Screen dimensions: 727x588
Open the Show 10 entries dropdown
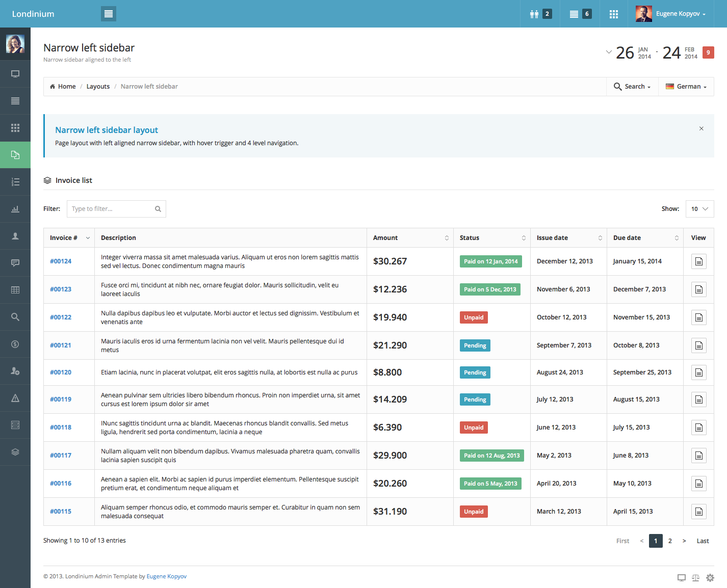pyautogui.click(x=700, y=209)
